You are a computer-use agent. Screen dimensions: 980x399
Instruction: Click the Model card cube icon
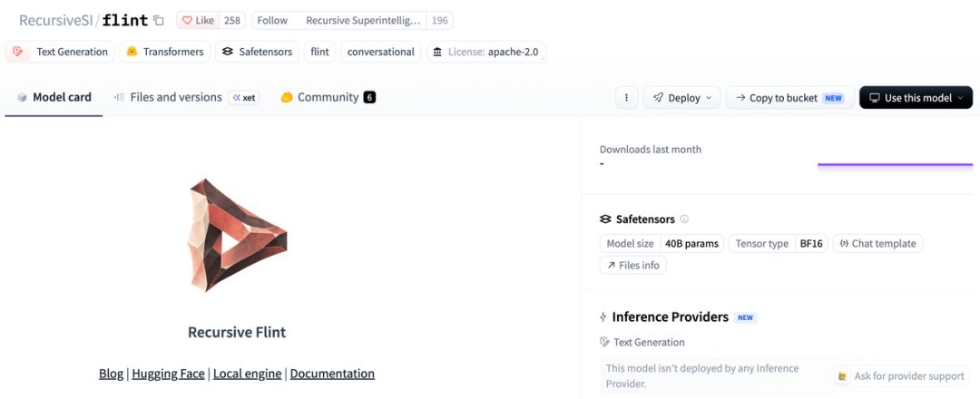[x=22, y=97]
